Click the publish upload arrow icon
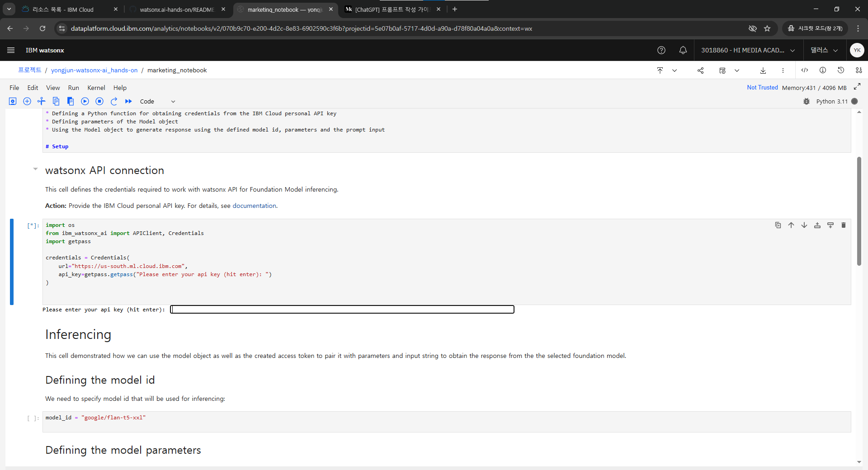Image resolution: width=868 pixels, height=470 pixels. click(660, 70)
